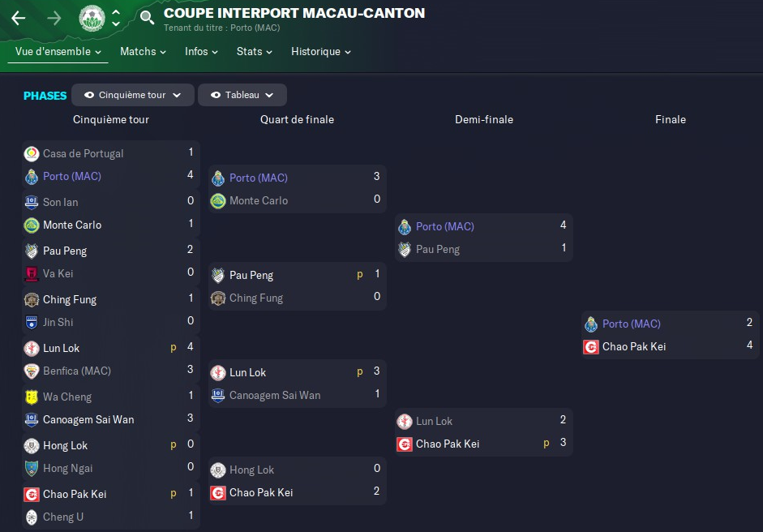The height and width of the screenshot is (532, 763).
Task: Toggle the eye icon beside Cinquième tour
Action: point(89,95)
